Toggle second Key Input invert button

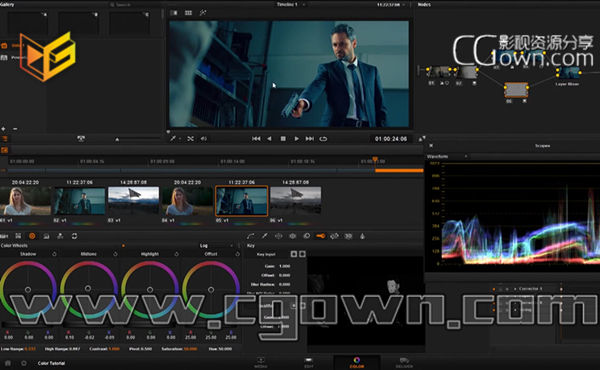(302, 254)
